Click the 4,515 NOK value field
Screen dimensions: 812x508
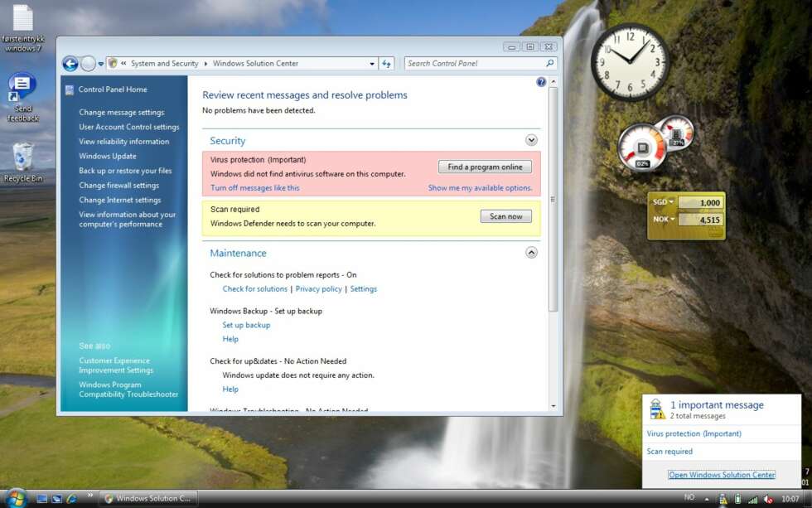click(700, 220)
